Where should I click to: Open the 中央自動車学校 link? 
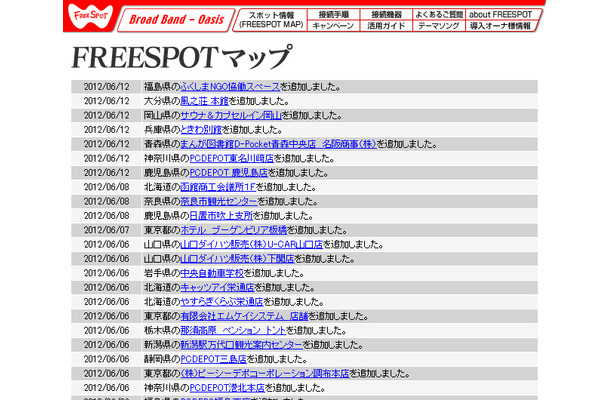[x=212, y=274]
